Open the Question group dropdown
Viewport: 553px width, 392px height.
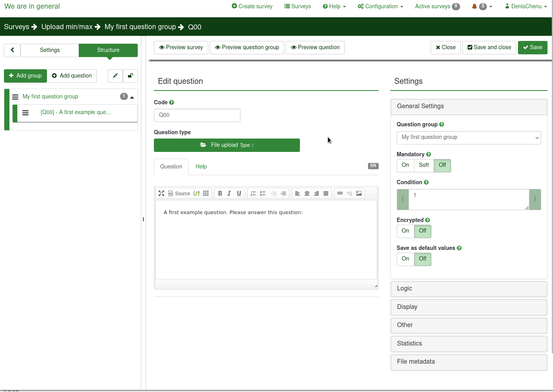tap(468, 137)
